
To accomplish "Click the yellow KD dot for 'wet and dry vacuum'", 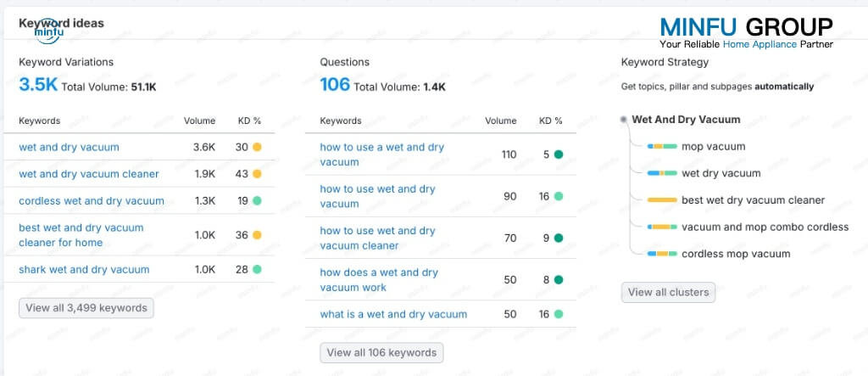I will click(x=257, y=147).
